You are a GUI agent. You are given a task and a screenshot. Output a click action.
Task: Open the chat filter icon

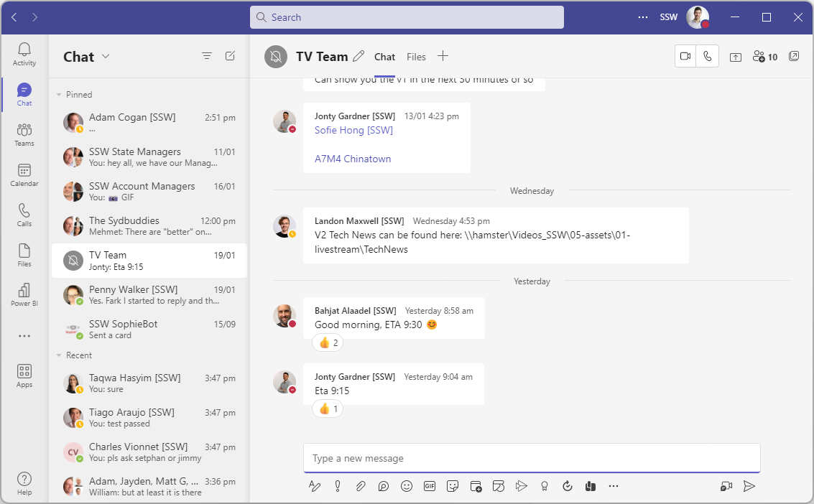tap(207, 56)
